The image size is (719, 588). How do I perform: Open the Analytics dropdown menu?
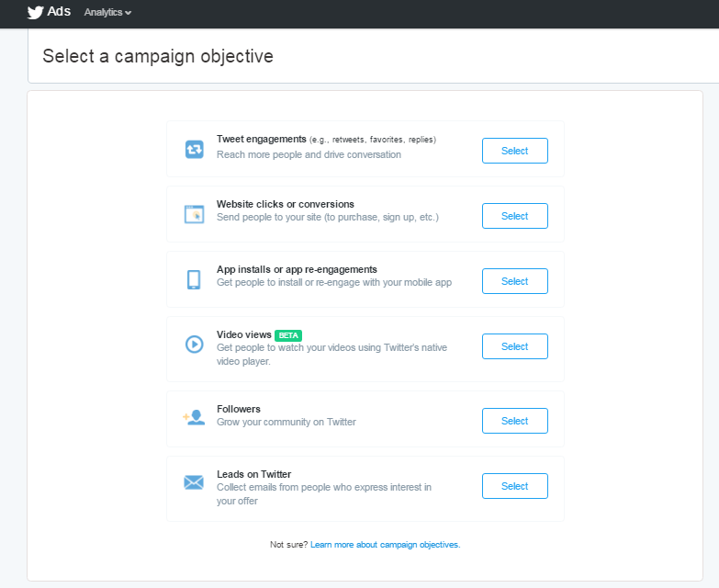[107, 12]
